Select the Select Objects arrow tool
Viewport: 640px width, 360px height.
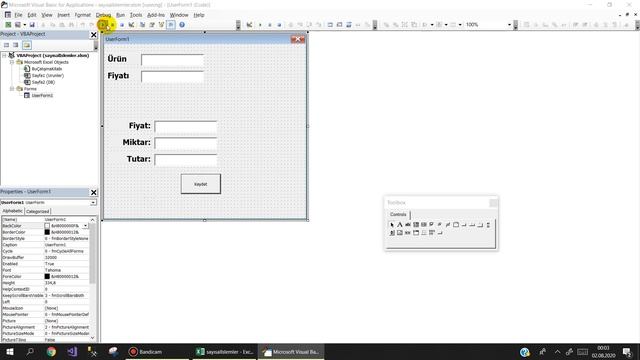pos(392,224)
